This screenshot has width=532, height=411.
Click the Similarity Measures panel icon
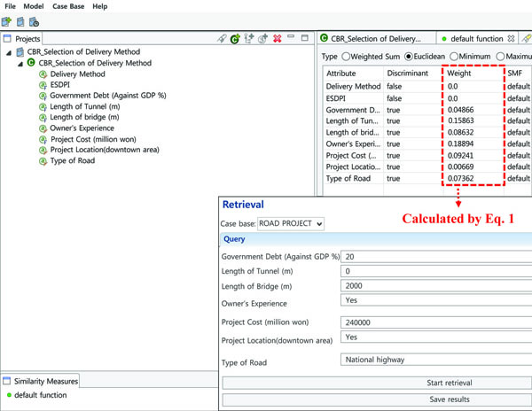pyautogui.click(x=6, y=381)
